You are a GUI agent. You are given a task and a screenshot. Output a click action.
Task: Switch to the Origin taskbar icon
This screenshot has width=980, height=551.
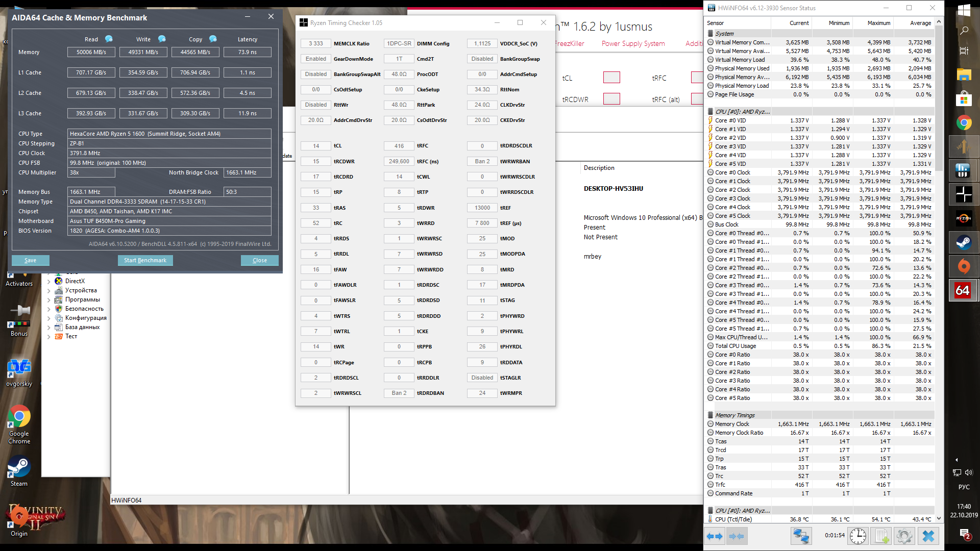(964, 266)
